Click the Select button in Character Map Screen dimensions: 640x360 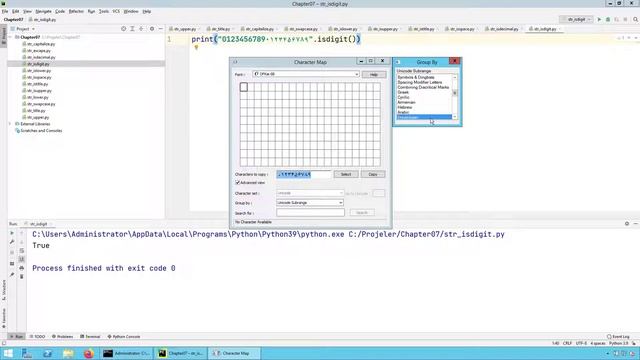[346, 174]
